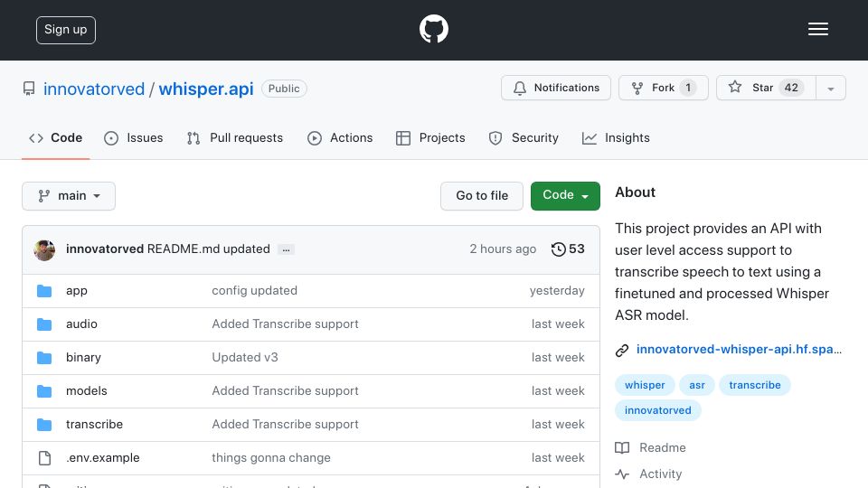Screen dimensions: 868x488
Task: Open the whisper.api repository link
Action: (x=206, y=89)
